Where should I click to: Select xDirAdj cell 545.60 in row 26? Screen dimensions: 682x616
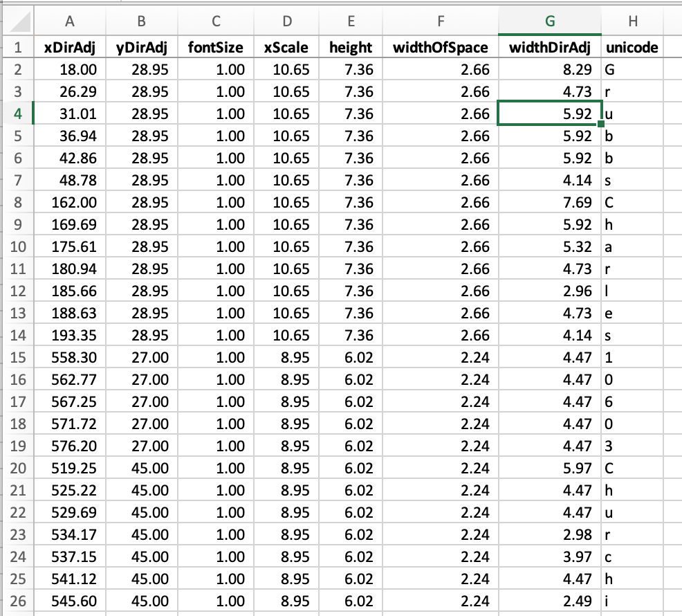(69, 601)
